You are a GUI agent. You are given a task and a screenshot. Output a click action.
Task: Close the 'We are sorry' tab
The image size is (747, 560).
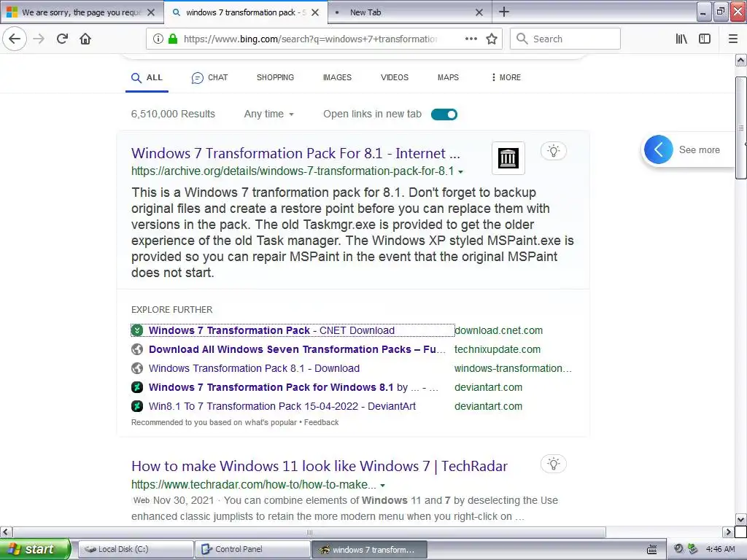(x=151, y=12)
